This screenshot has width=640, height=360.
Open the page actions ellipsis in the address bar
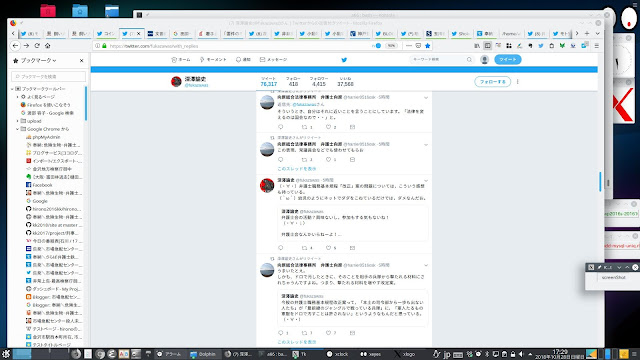(409, 46)
